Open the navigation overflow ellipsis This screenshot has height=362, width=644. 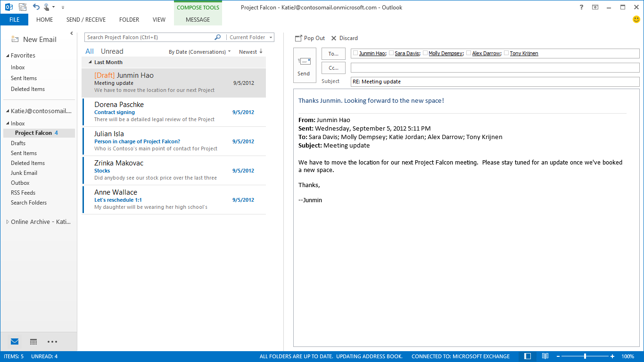tap(52, 342)
